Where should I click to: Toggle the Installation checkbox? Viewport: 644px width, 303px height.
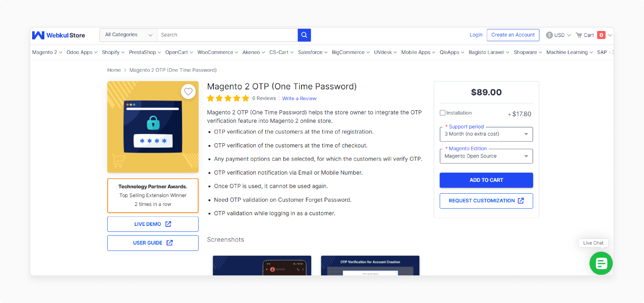click(x=443, y=113)
